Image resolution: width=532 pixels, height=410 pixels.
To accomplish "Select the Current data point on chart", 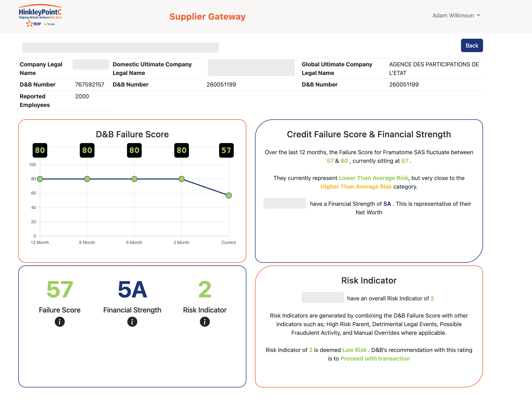I will click(x=229, y=195).
